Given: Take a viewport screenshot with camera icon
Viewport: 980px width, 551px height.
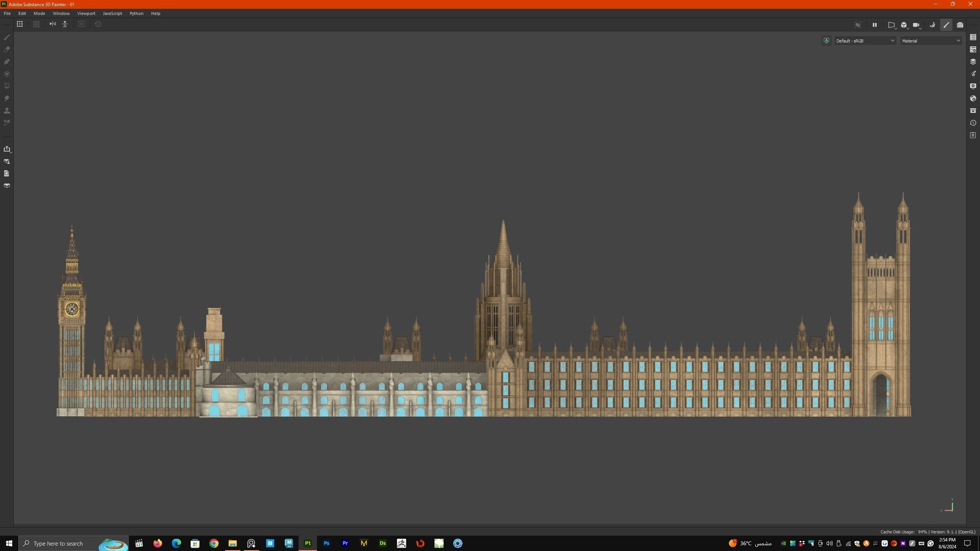Looking at the screenshot, I should click(x=960, y=25).
